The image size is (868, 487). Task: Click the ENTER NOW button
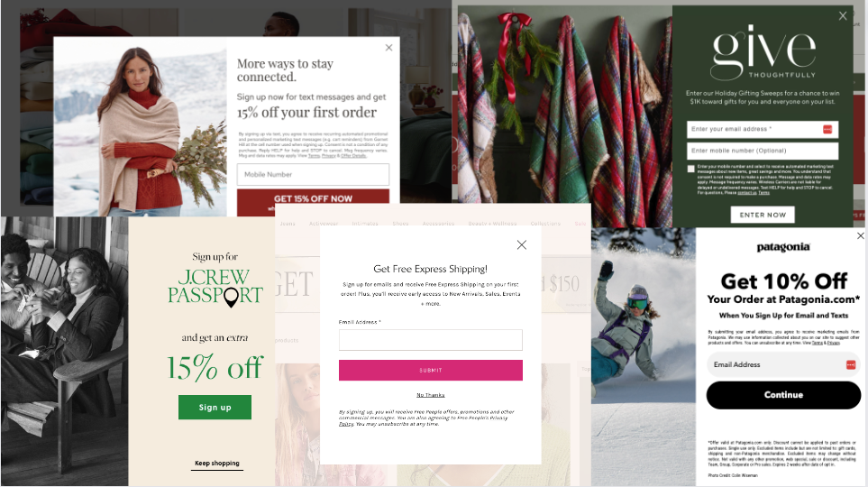point(763,215)
